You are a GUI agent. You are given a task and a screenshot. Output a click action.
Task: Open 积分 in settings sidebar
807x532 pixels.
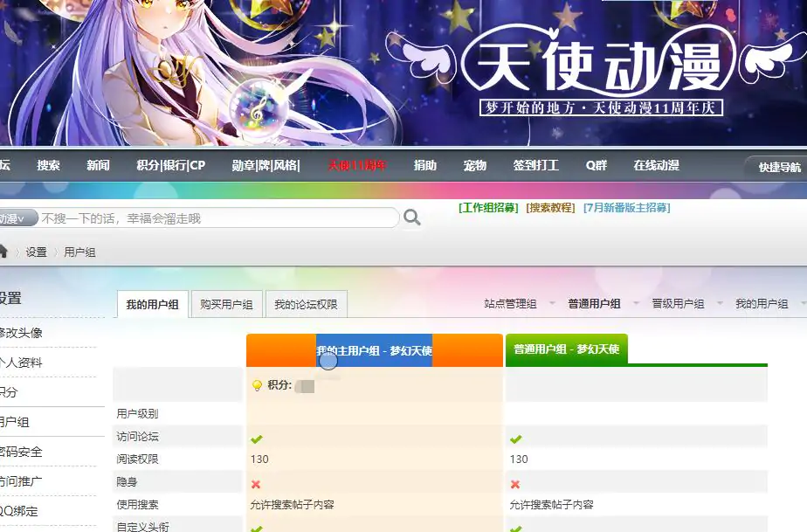[9, 392]
